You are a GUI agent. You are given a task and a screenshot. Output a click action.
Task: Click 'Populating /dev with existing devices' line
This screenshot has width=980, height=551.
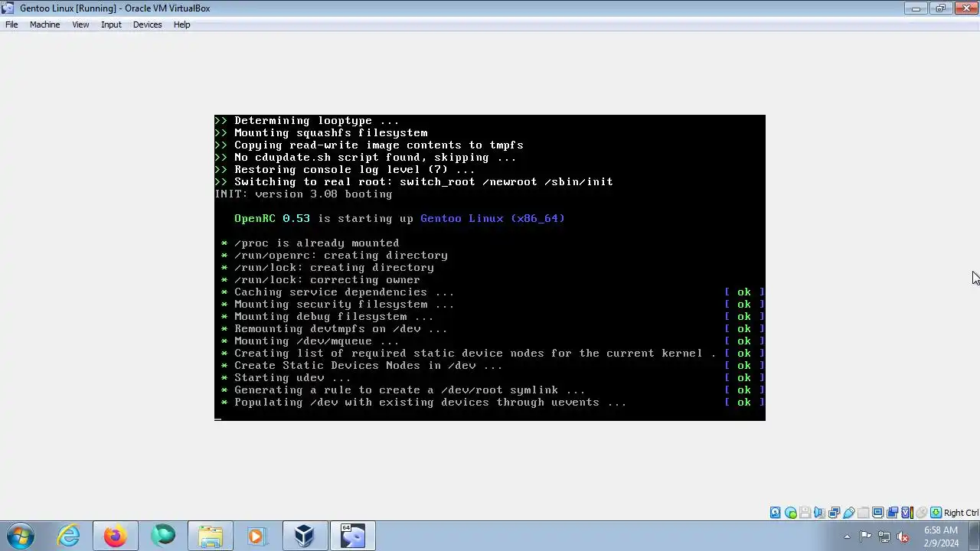click(430, 403)
